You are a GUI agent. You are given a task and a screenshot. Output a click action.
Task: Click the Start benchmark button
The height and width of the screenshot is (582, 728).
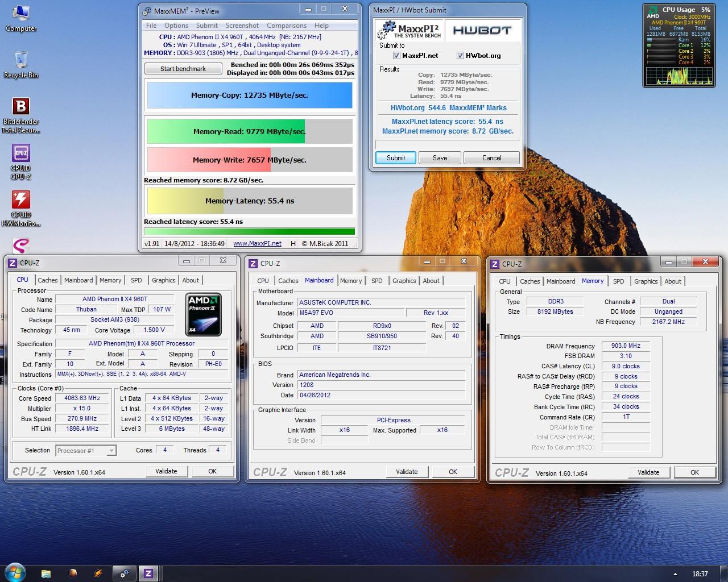point(183,69)
